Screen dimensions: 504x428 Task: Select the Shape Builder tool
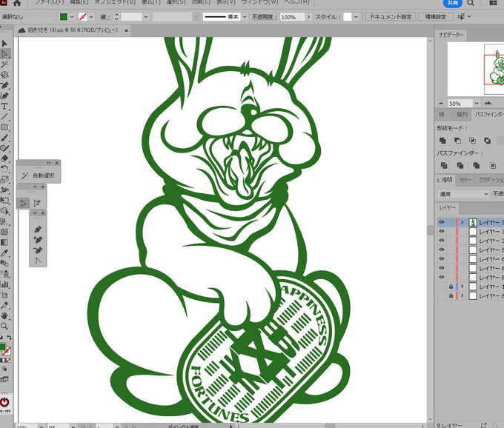pos(4,211)
